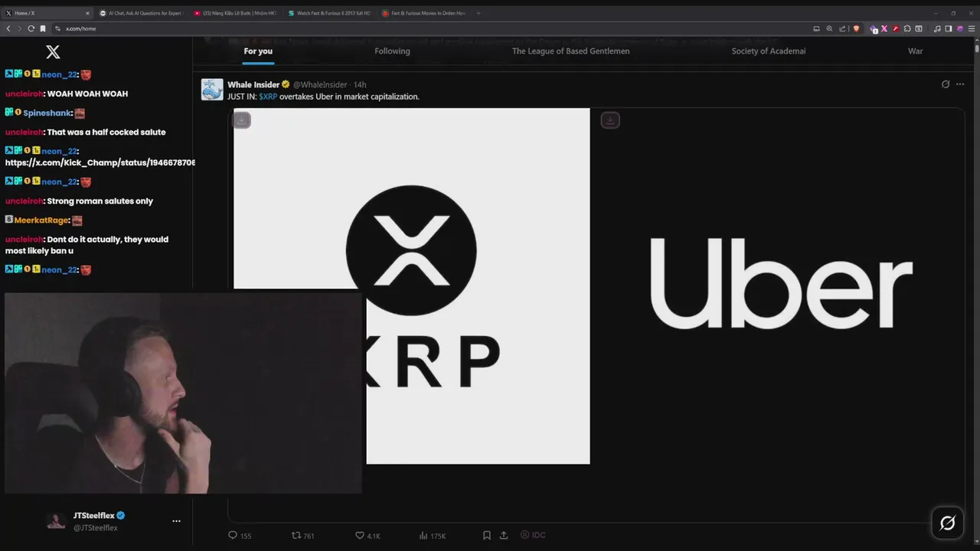Viewport: 980px width, 551px height.
Task: Select the For you timeline tab
Action: point(258,51)
